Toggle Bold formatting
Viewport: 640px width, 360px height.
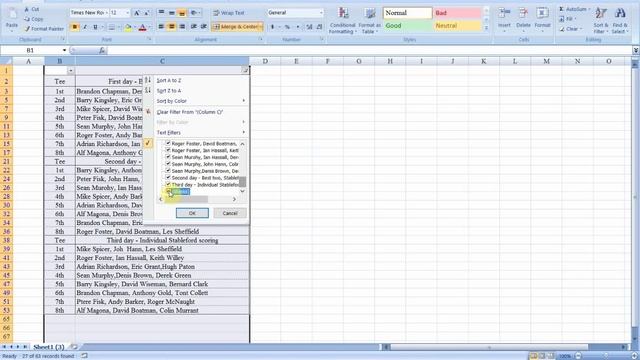pyautogui.click(x=74, y=27)
